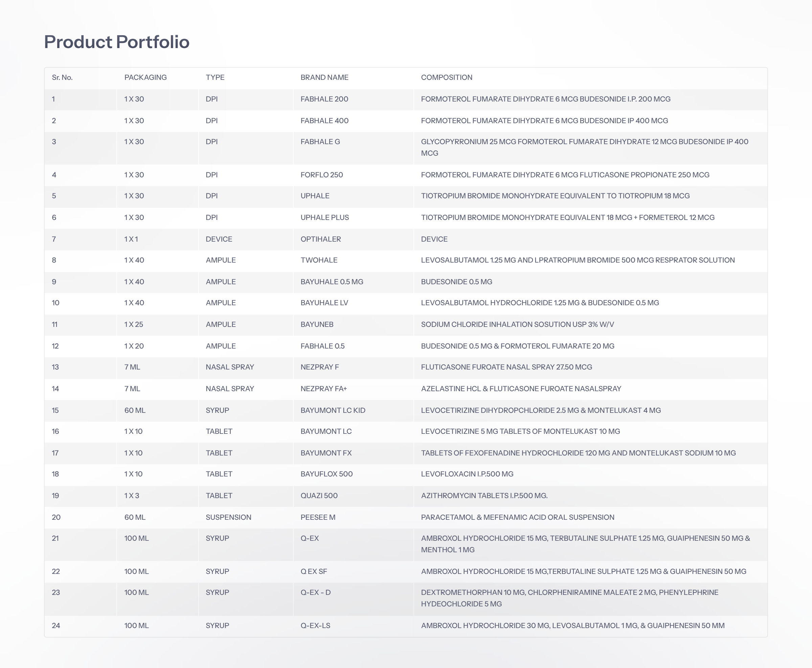
Task: Click the FABHALE 200 brand cell
Action: click(324, 99)
